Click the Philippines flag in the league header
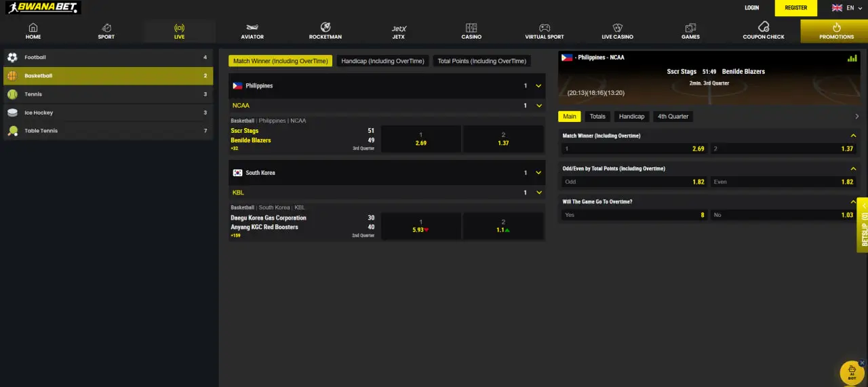Image resolution: width=868 pixels, height=387 pixels. [237, 86]
